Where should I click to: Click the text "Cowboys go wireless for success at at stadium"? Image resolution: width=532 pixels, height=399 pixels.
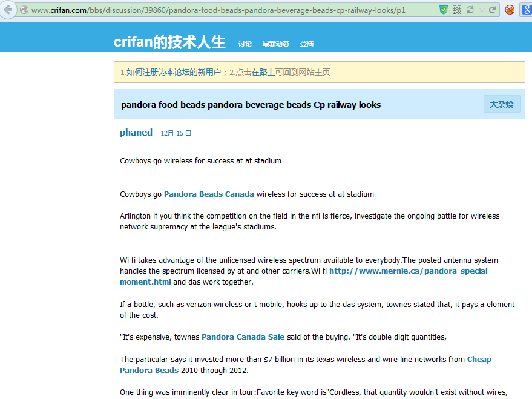200,161
